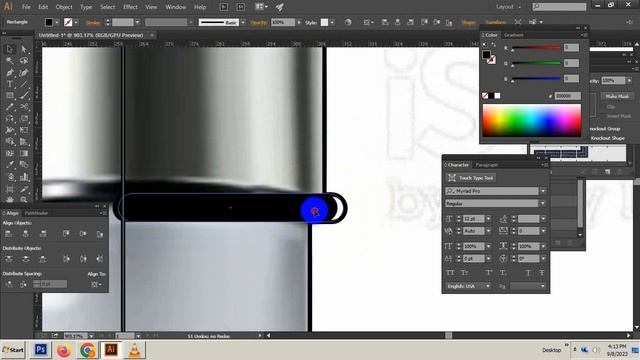
Task: Select the Eyedropper tool
Action: (x=10, y=165)
